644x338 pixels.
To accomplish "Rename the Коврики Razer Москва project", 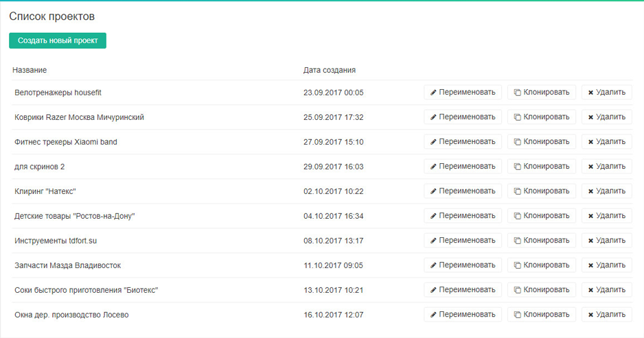I will (x=463, y=117).
